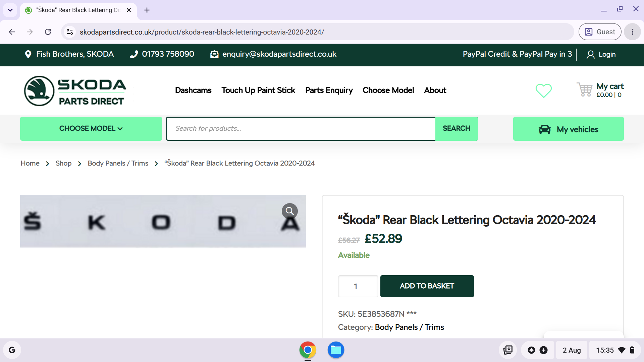Click the magnifier zoom icon on product image

click(x=290, y=211)
